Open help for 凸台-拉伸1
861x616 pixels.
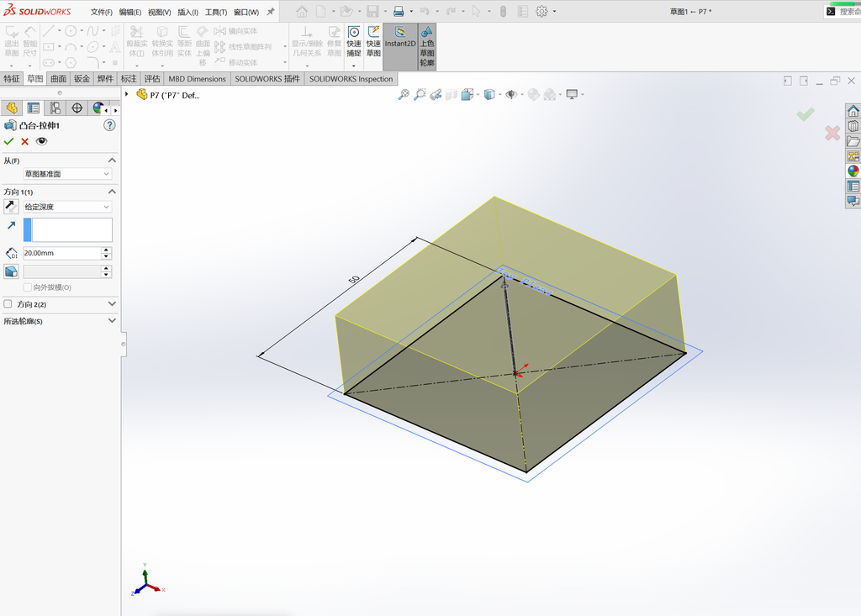point(109,125)
